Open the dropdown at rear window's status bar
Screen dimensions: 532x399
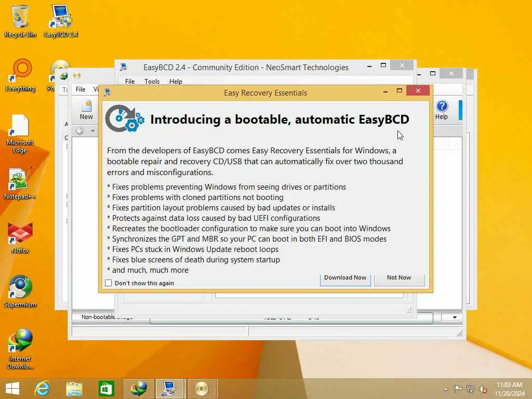[x=454, y=317]
